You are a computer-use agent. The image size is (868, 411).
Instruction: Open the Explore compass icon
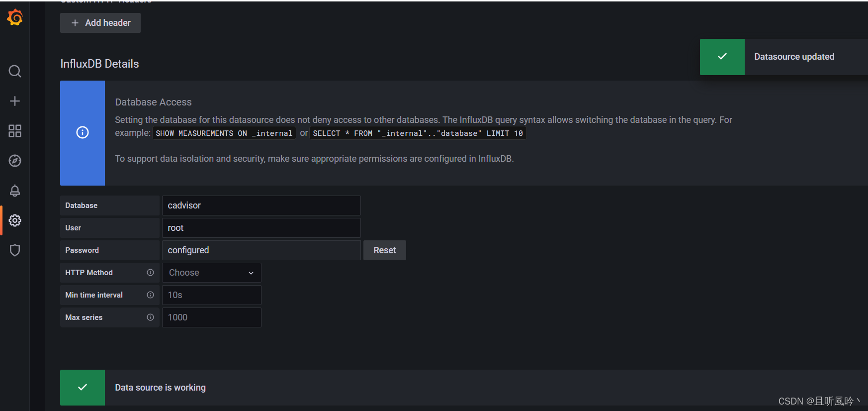15,161
